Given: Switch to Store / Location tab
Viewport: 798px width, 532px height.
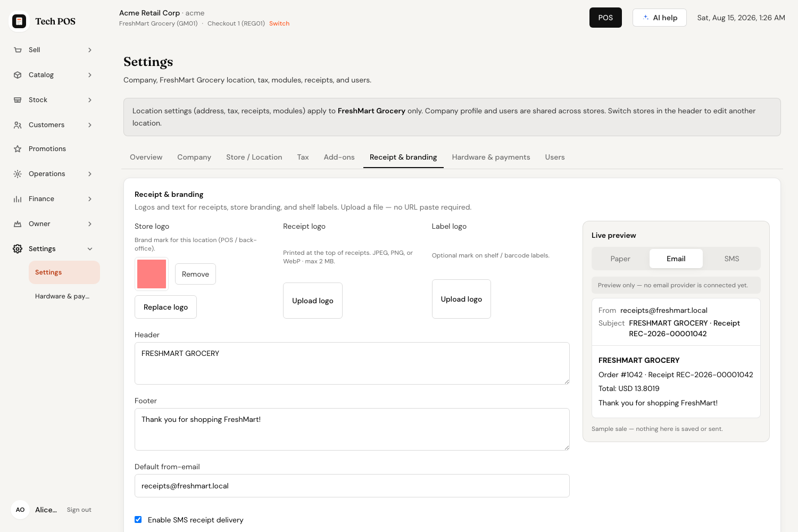Looking at the screenshot, I should pos(254,157).
